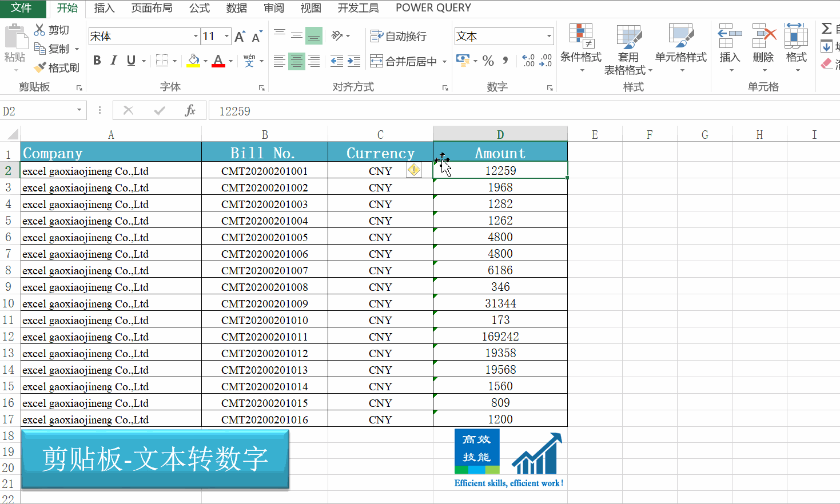
Task: Open the 文件 file tab
Action: pyautogui.click(x=22, y=8)
